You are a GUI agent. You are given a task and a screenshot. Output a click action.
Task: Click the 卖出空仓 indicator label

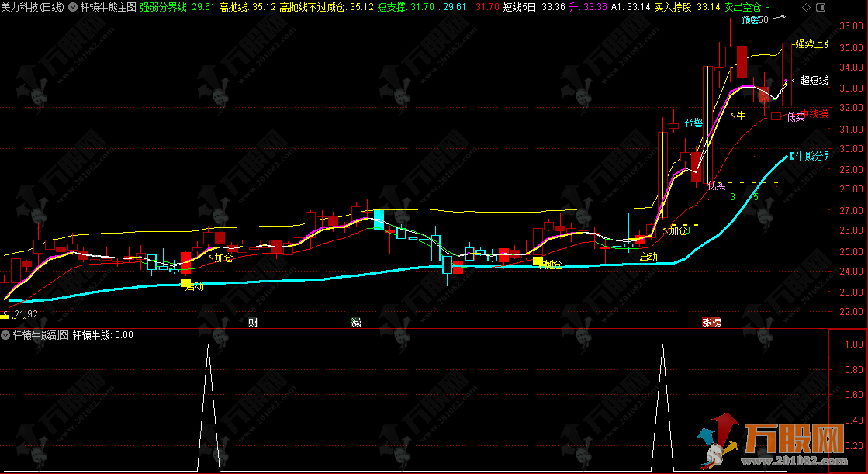coord(742,6)
